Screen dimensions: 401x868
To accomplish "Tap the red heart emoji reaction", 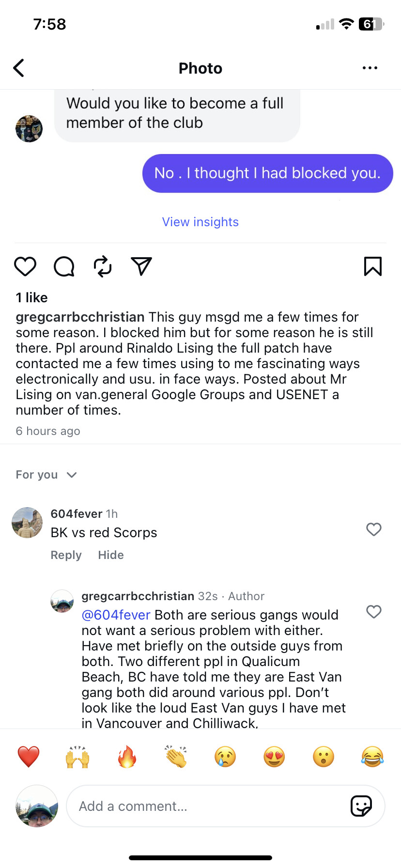I will coord(29,757).
